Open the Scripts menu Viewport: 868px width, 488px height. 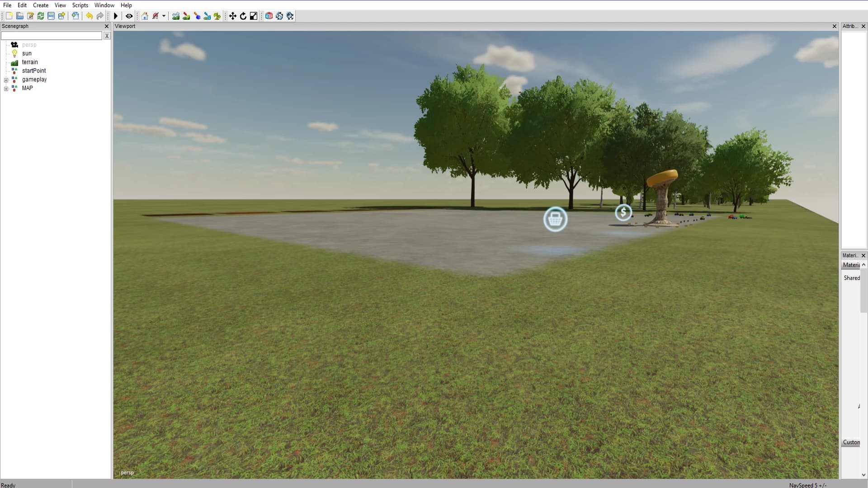point(80,5)
